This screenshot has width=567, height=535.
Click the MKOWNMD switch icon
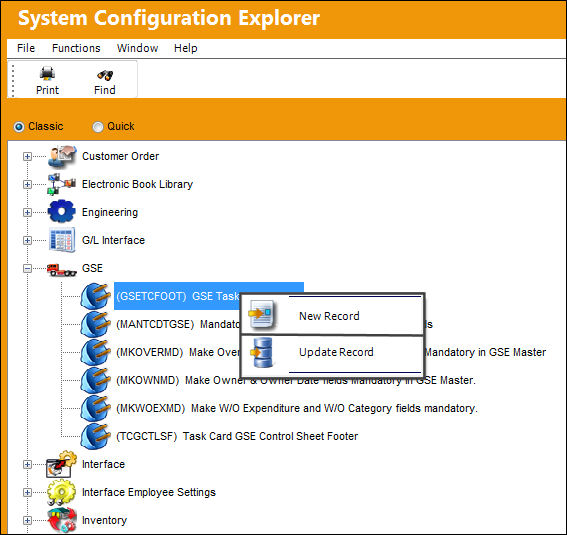95,380
